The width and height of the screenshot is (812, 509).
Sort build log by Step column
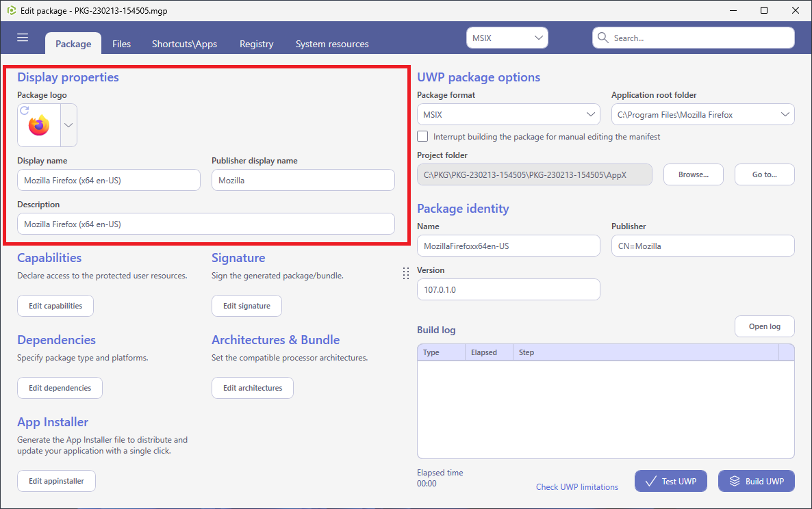[646, 352]
